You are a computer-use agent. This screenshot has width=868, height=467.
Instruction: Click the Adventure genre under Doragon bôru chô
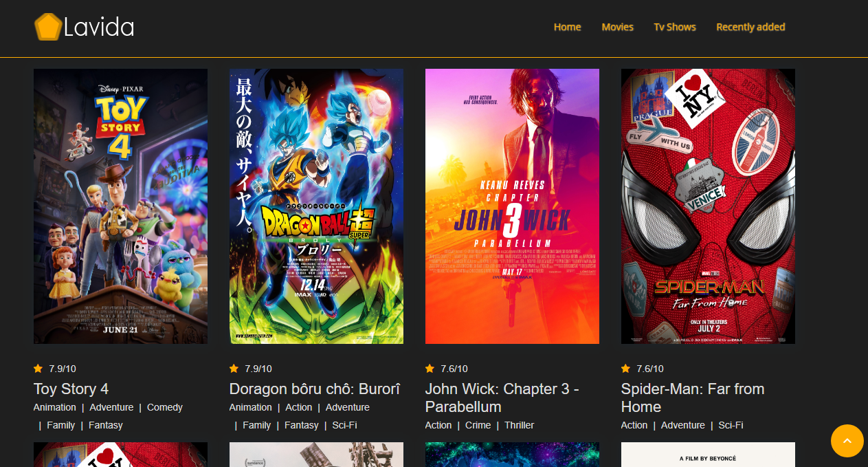348,407
